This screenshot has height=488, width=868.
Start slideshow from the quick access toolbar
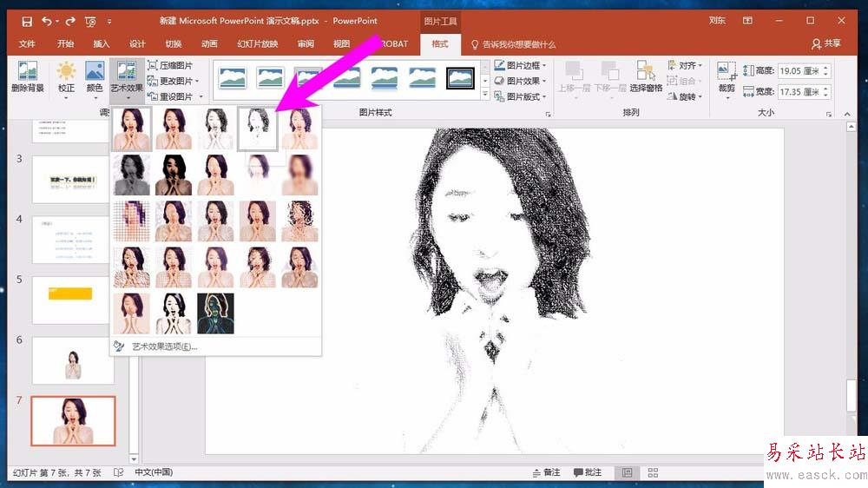[x=90, y=22]
